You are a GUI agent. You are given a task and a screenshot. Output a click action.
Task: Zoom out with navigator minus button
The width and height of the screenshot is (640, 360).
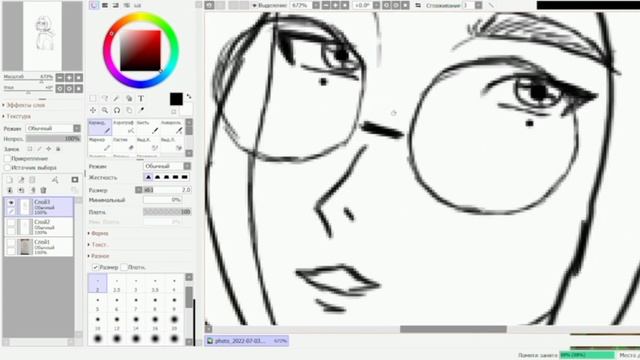tap(60, 77)
